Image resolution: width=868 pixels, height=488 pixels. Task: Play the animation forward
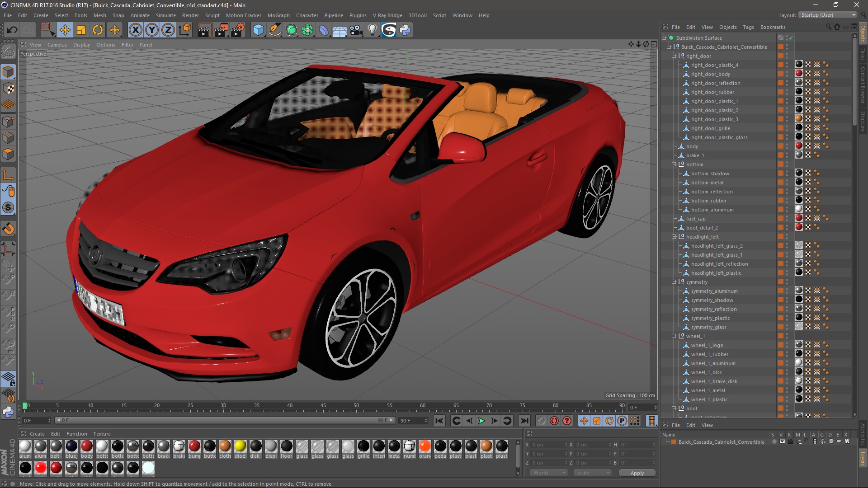click(x=482, y=421)
